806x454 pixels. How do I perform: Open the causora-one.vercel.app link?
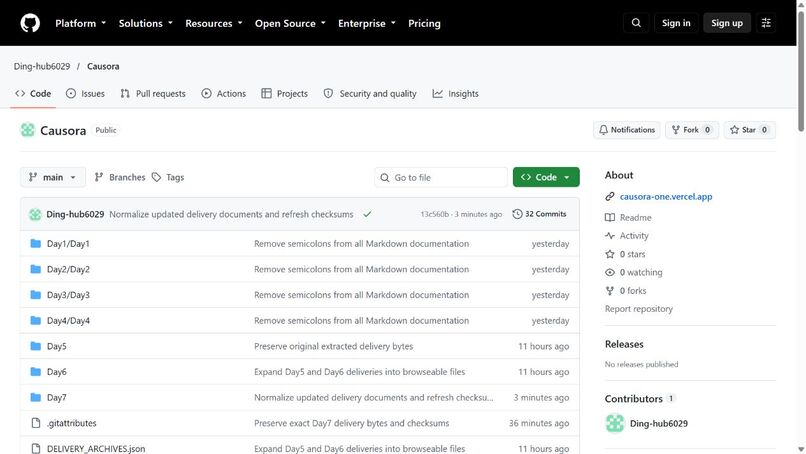tap(666, 196)
